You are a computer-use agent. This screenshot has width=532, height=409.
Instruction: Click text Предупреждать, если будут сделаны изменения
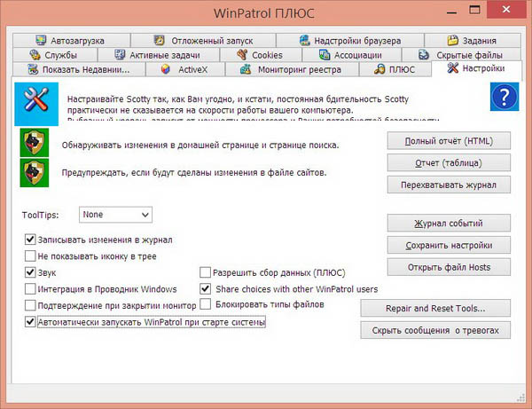(194, 173)
